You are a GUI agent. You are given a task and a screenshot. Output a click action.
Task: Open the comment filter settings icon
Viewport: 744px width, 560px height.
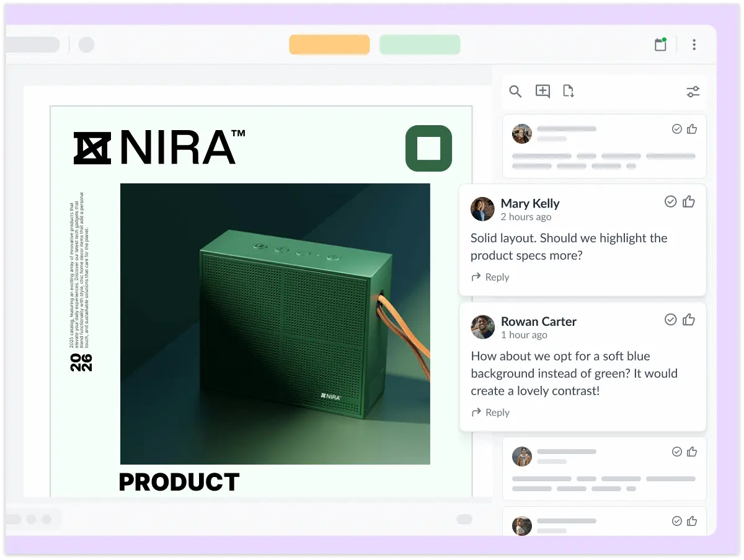[x=693, y=92]
